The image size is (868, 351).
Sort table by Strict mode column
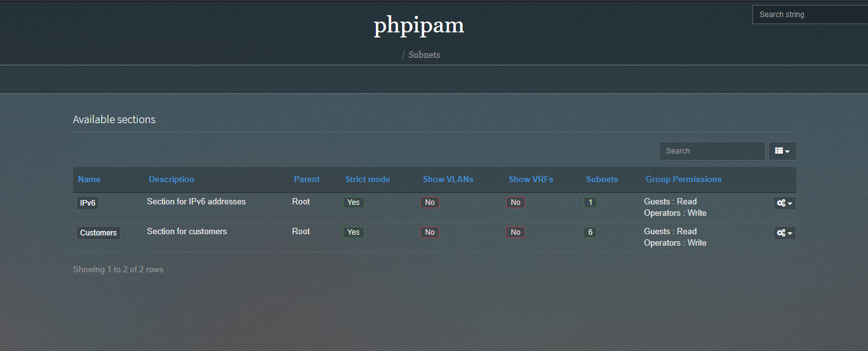pos(368,179)
